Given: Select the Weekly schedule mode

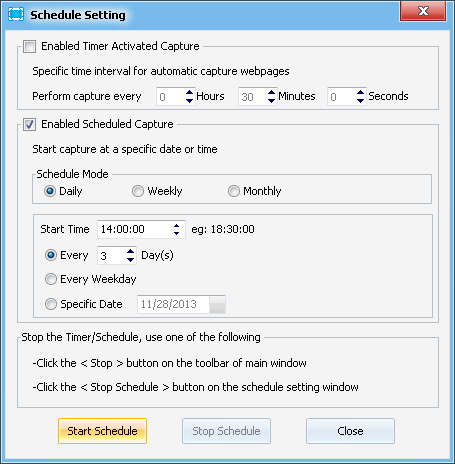Looking at the screenshot, I should point(138,191).
